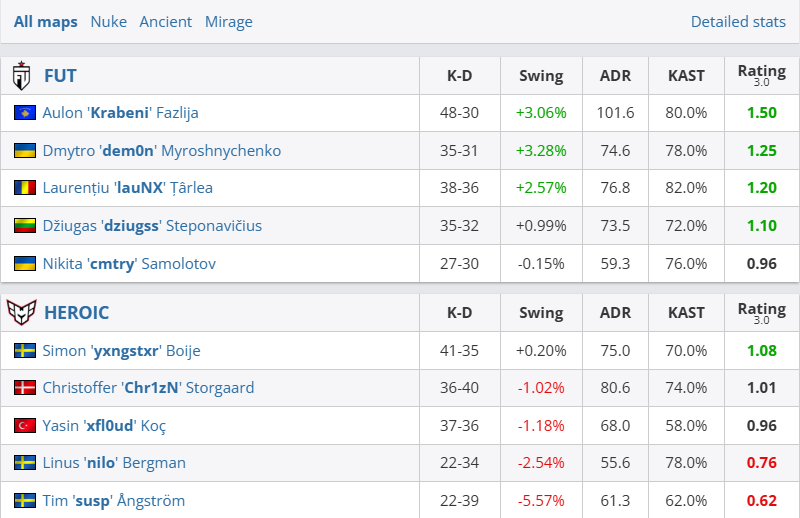Image resolution: width=800 pixels, height=518 pixels.
Task: Open the Detailed stats link
Action: coord(738,22)
